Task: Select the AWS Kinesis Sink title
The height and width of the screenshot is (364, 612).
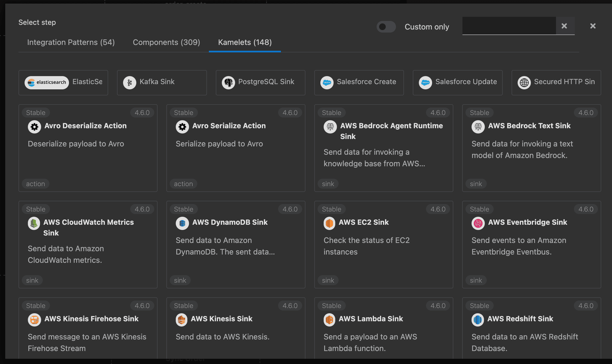Action: coord(222,319)
